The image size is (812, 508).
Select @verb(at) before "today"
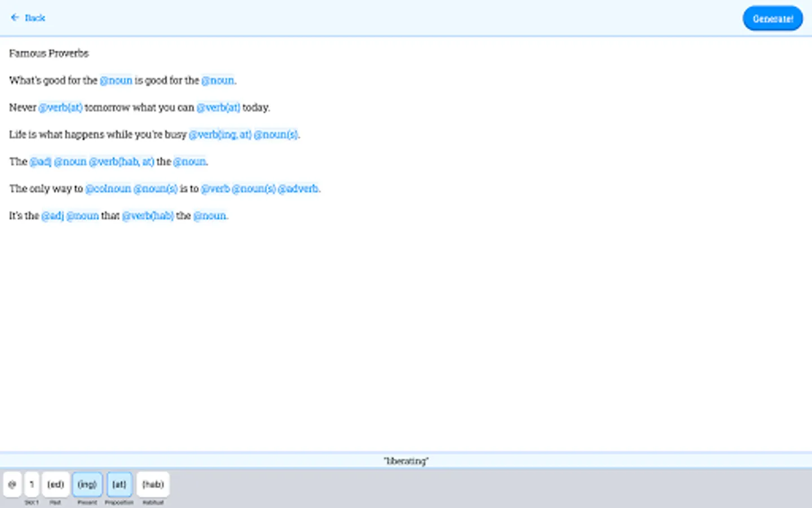pyautogui.click(x=218, y=107)
